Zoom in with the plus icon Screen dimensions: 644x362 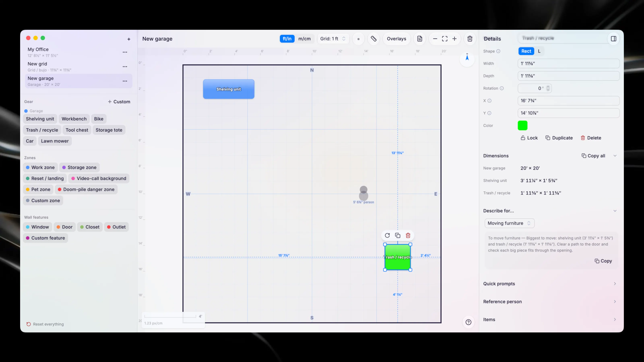454,39
